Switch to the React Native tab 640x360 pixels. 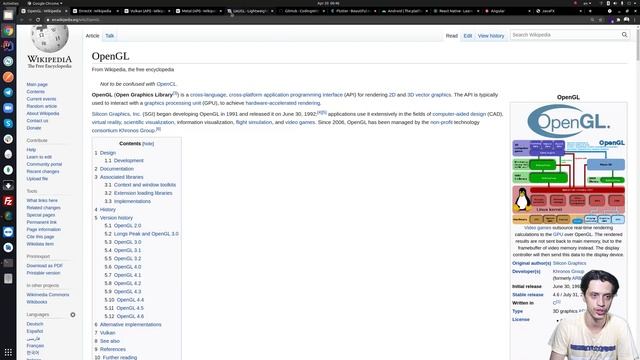(455, 11)
